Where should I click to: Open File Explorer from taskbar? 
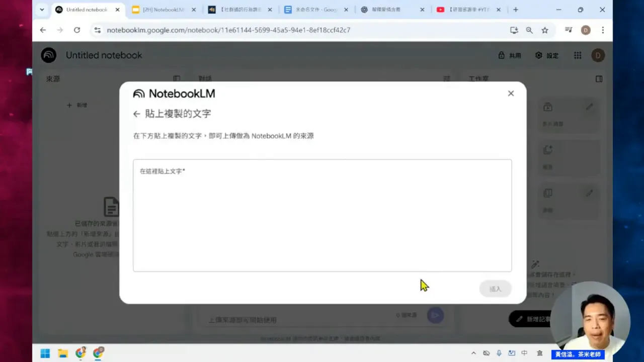click(63, 353)
